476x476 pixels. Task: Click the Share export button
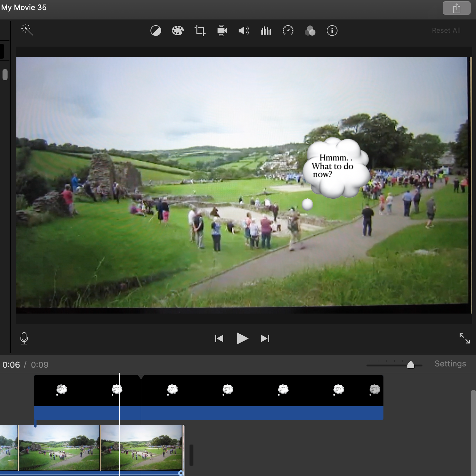click(456, 8)
